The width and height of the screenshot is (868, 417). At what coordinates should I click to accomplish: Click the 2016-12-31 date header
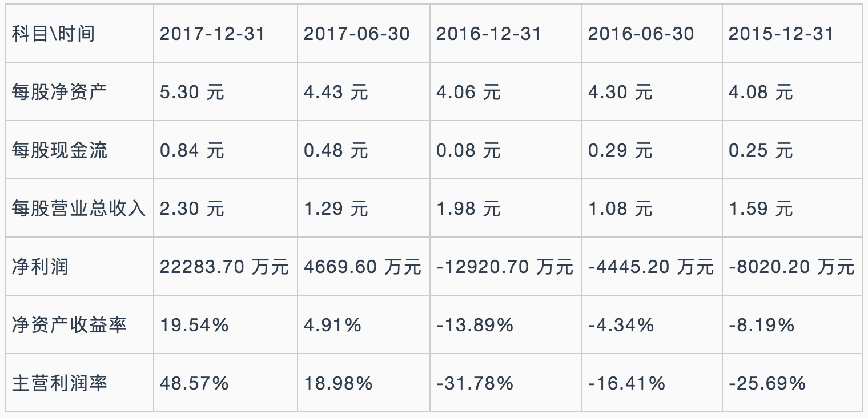coord(488,34)
